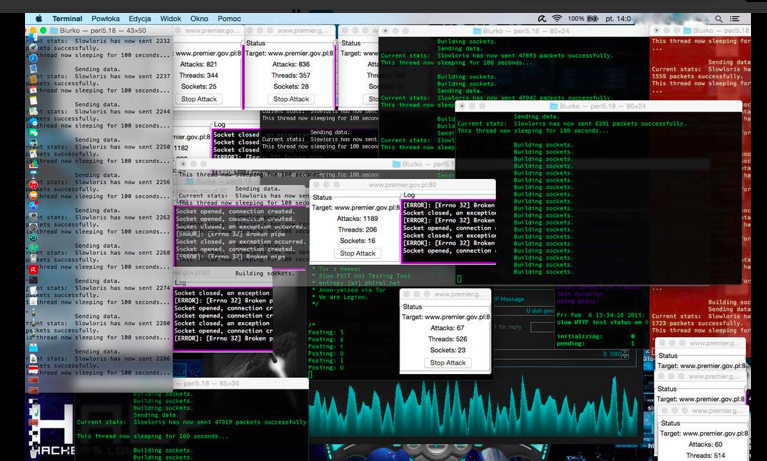
Task: Open App Store icon in Dock
Action: tap(33, 206)
